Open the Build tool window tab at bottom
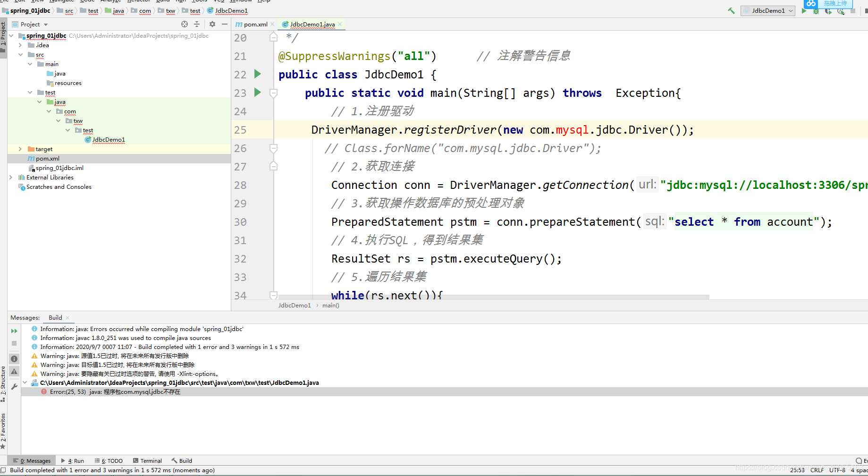Screen dimensions: 868x476 pos(182,461)
